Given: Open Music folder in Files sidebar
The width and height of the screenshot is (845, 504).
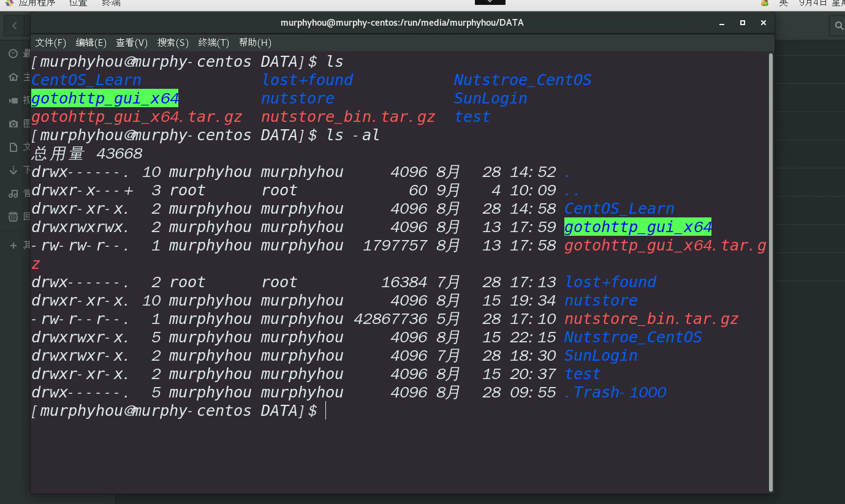Looking at the screenshot, I should (13, 194).
